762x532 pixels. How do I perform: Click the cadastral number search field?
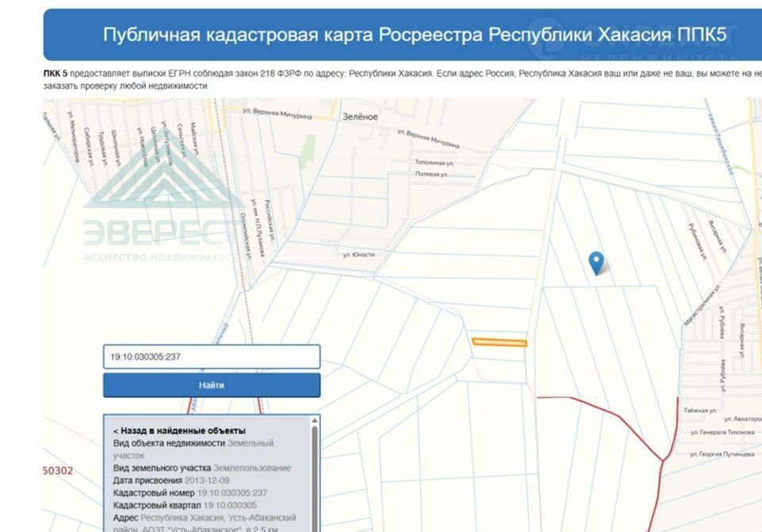pos(211,357)
